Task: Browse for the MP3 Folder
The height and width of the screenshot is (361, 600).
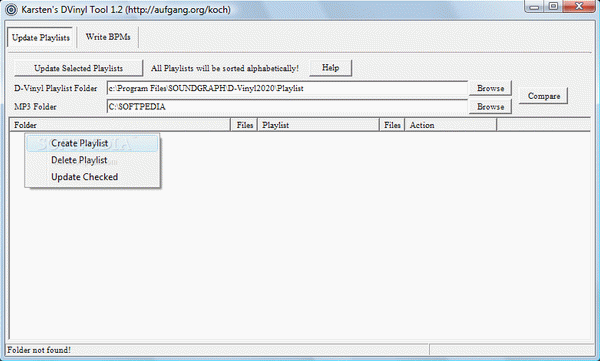Action: 491,106
